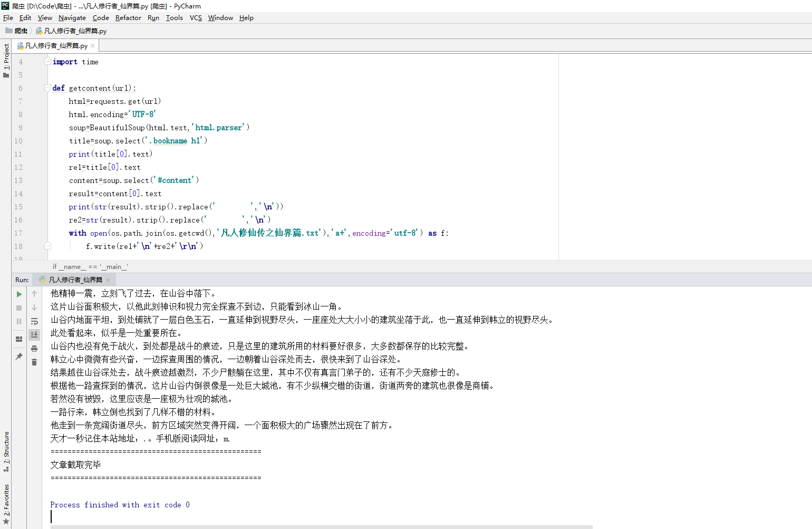Toggle the 7: Structure tool window
This screenshot has height=529, width=812.
coord(6,448)
